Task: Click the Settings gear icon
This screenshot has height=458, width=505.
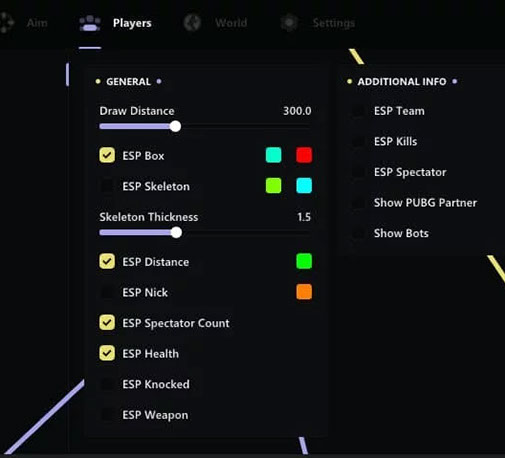Action: (x=289, y=23)
